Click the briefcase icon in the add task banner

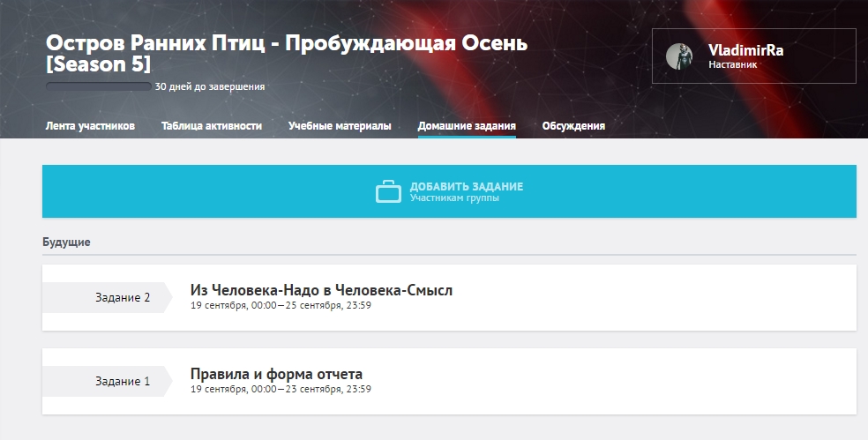[388, 191]
